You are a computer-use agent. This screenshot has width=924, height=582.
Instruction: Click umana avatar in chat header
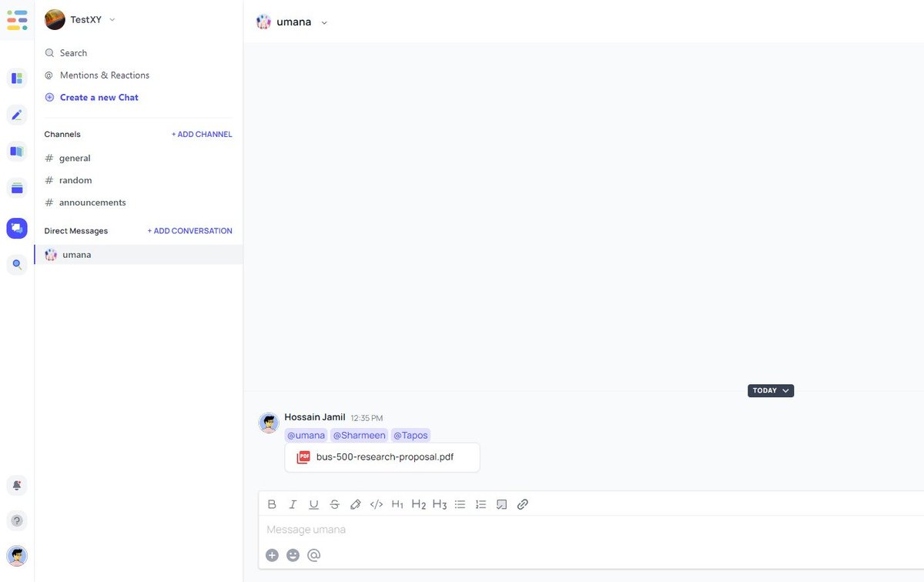point(263,22)
